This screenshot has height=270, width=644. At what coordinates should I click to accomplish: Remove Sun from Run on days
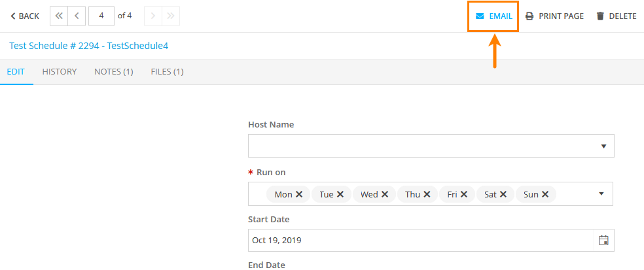click(545, 194)
